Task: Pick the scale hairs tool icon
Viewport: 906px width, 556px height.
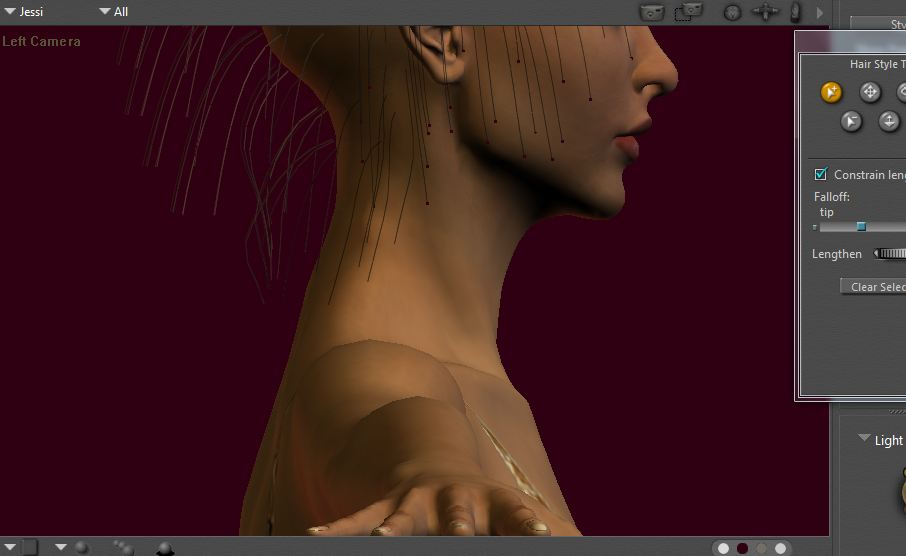Action: coord(889,121)
